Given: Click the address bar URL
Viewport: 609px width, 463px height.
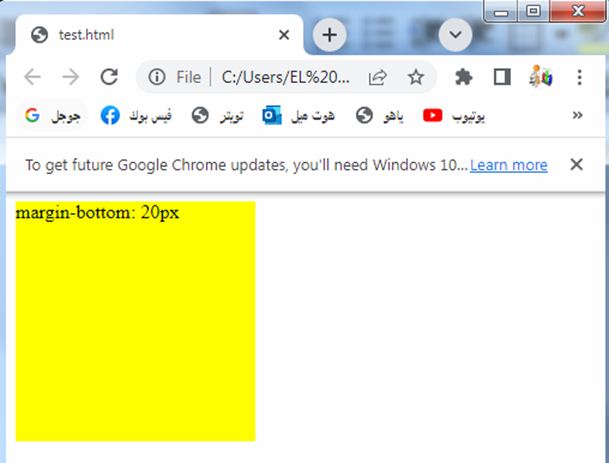Looking at the screenshot, I should 285,77.
